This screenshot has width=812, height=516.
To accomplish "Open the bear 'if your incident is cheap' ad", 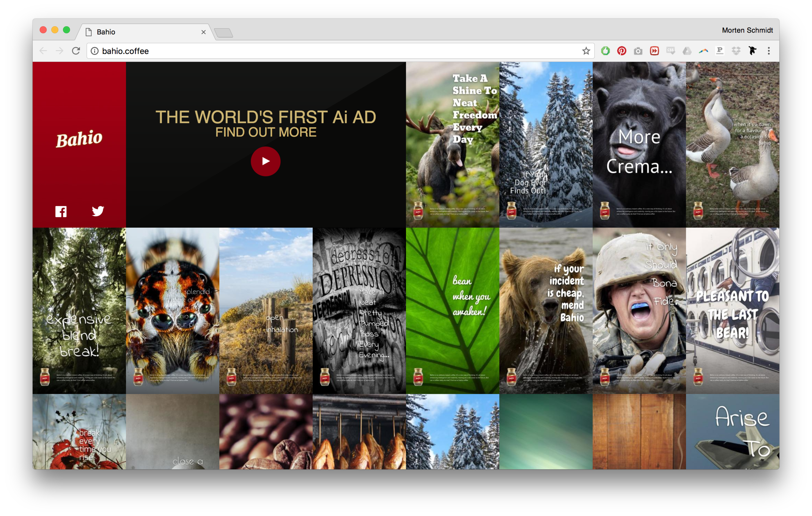I will [546, 311].
